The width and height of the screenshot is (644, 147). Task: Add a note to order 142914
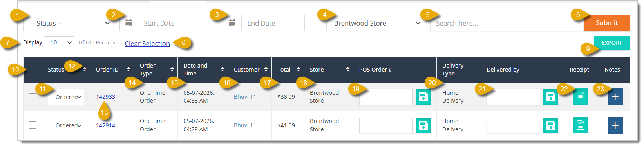(615, 125)
